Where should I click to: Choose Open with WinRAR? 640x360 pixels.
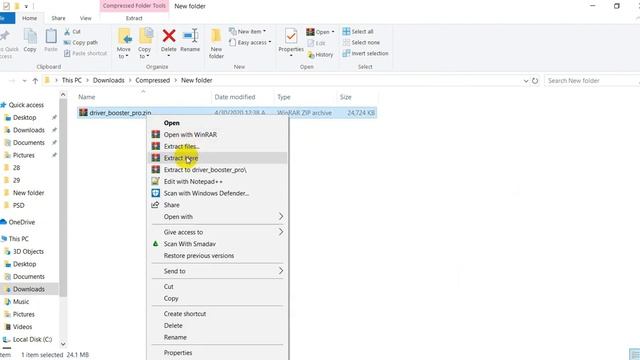[218, 134]
